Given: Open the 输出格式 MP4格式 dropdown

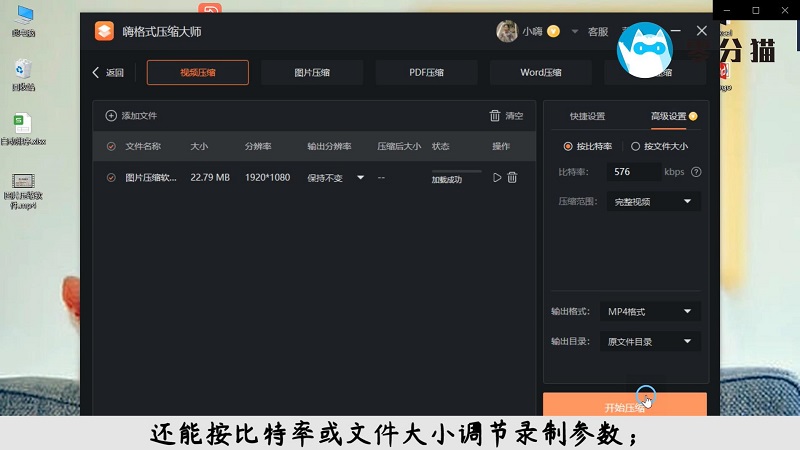Looking at the screenshot, I should pos(650,311).
